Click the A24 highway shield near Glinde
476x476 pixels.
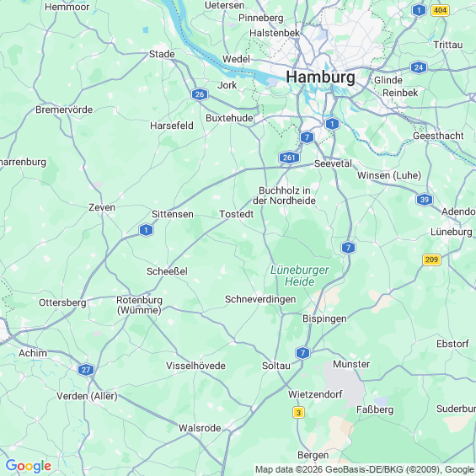419,67
